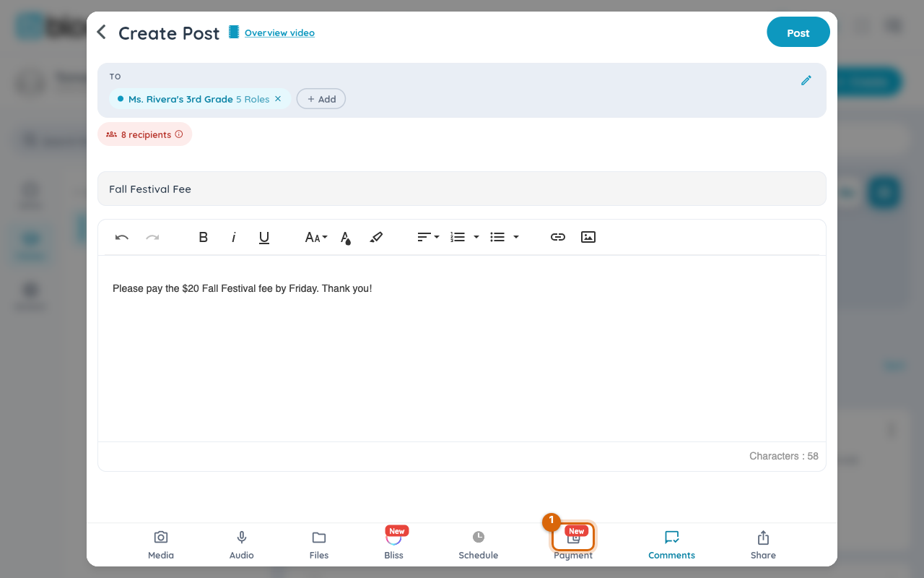The image size is (924, 578).
Task: Click Ms. Rivera's 3rd Grade chip
Action: [200, 99]
